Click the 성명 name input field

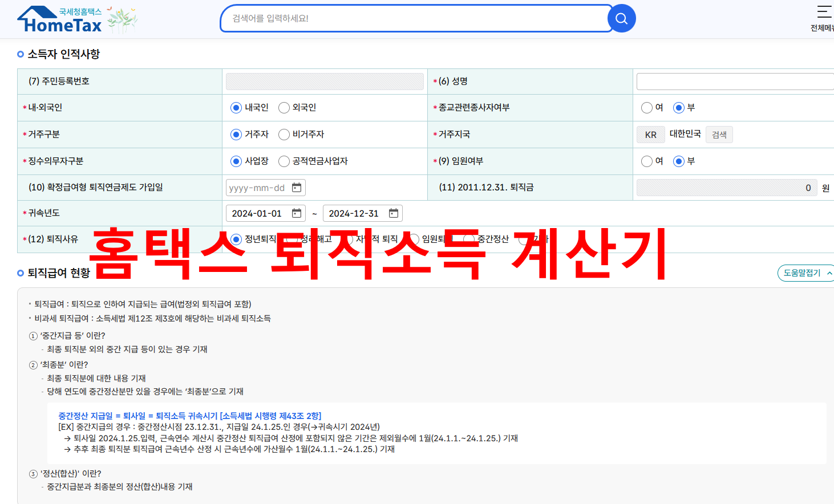735,82
